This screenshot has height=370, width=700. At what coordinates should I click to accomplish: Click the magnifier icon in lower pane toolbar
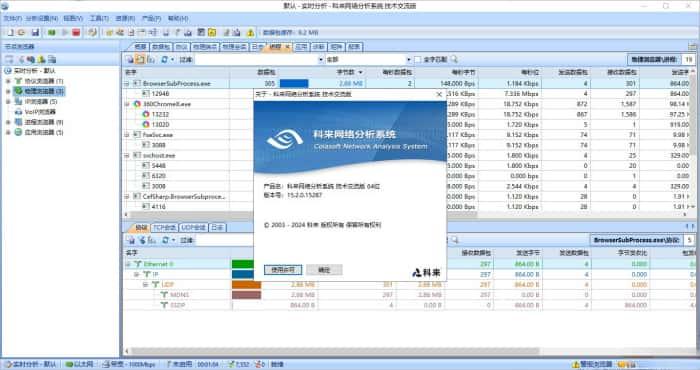click(x=454, y=240)
